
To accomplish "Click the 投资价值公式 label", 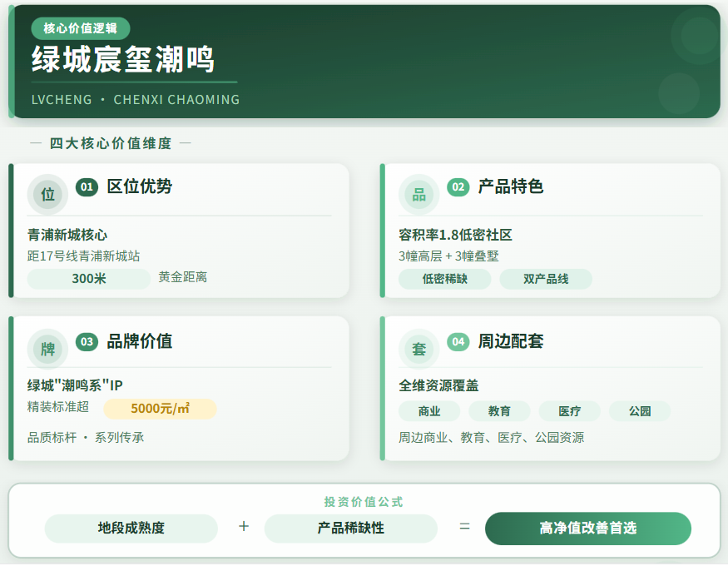I will pyautogui.click(x=364, y=502).
